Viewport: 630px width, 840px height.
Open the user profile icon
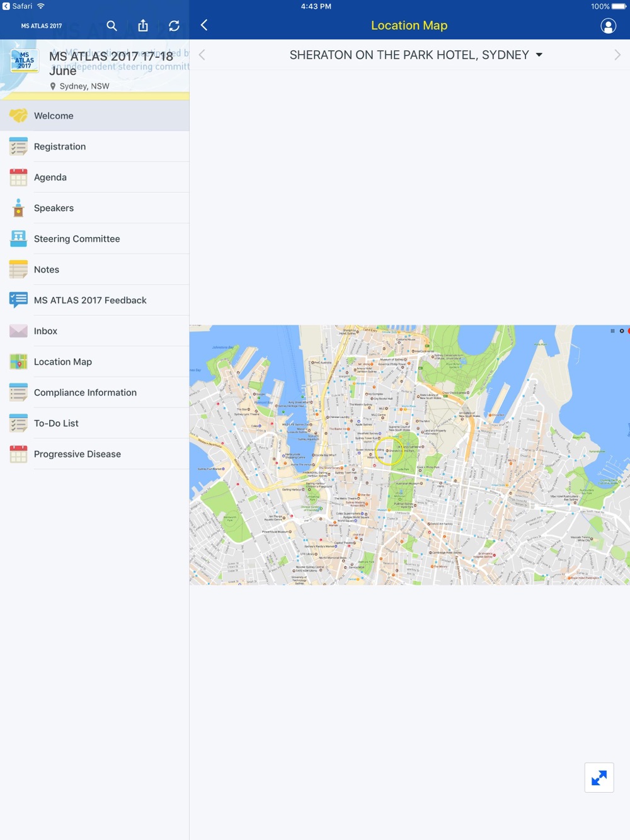tap(609, 26)
